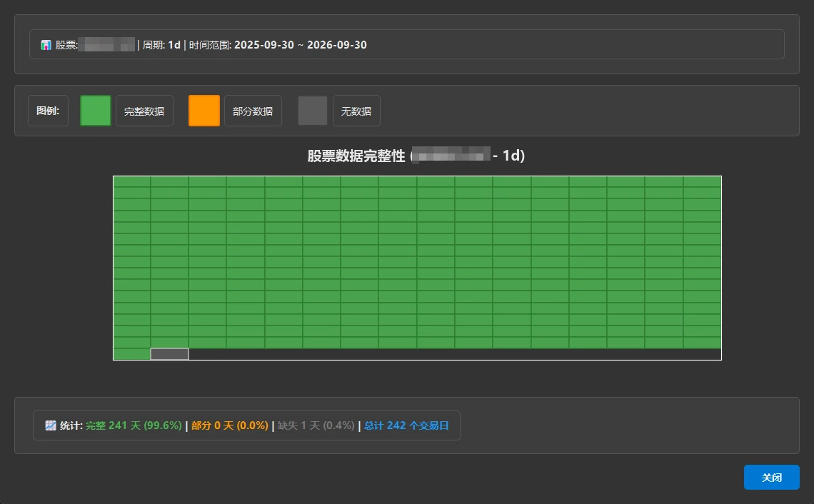
Task: Click the 图例 label
Action: pos(48,111)
